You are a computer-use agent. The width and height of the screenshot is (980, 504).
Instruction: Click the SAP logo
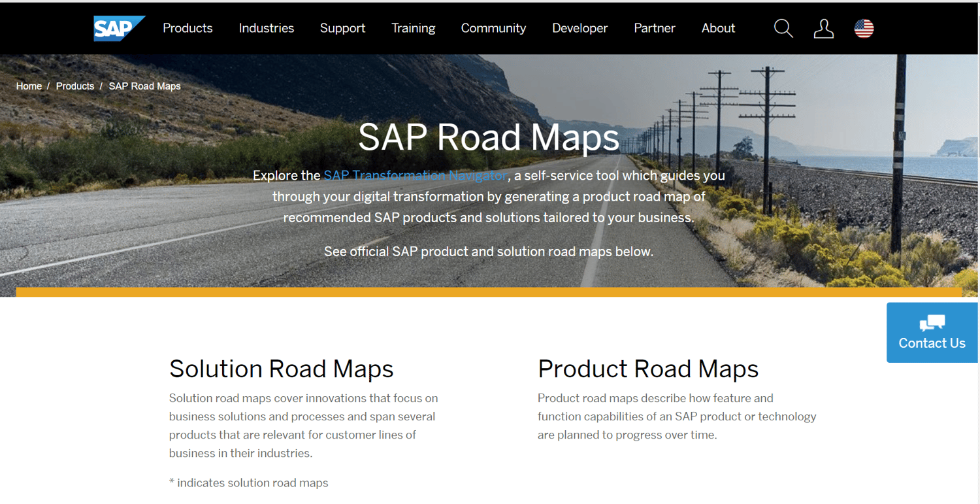click(119, 28)
